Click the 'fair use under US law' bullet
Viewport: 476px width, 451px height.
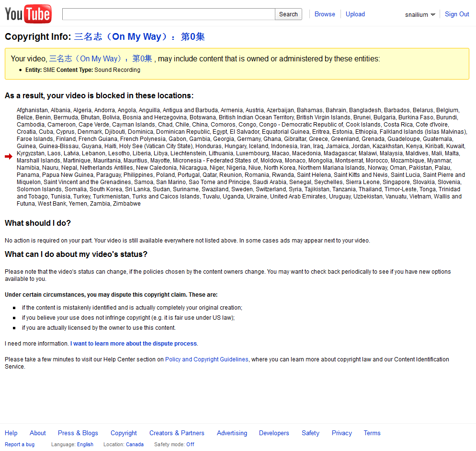pyautogui.click(x=128, y=318)
